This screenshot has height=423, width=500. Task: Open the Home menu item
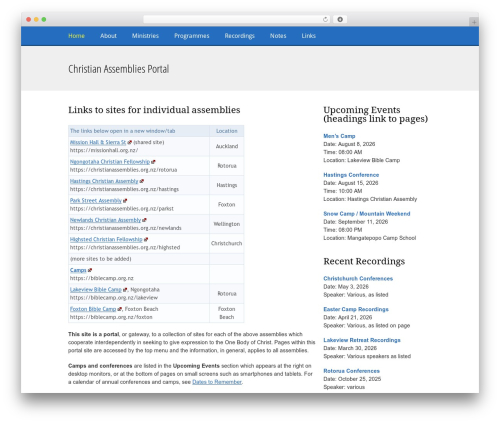click(76, 36)
